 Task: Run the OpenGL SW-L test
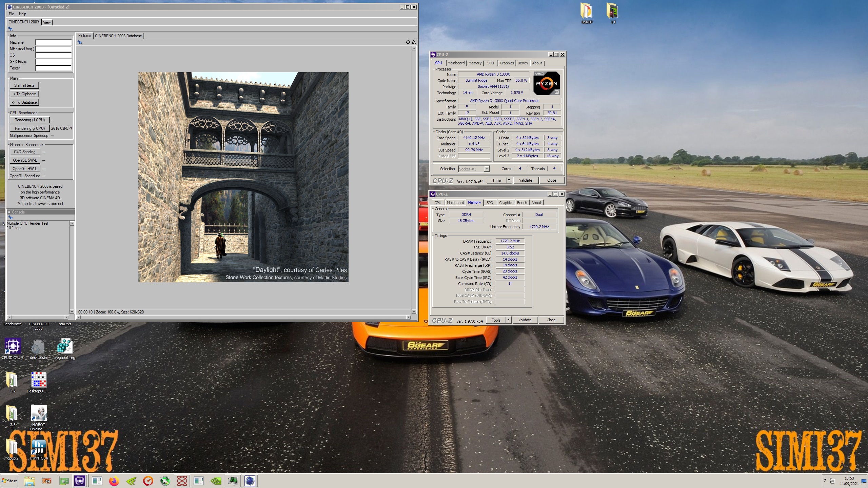[x=25, y=160]
